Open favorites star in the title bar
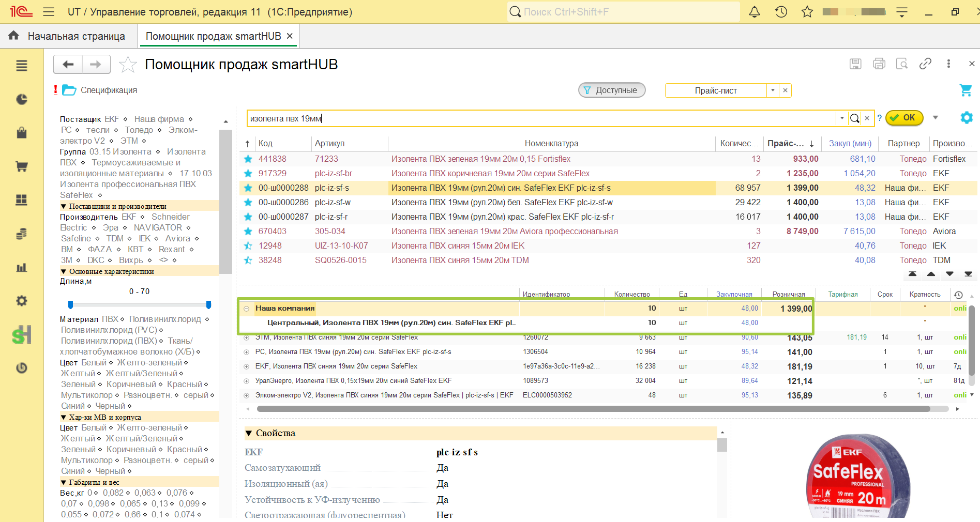Viewport: 980px width, 522px height. (x=807, y=12)
